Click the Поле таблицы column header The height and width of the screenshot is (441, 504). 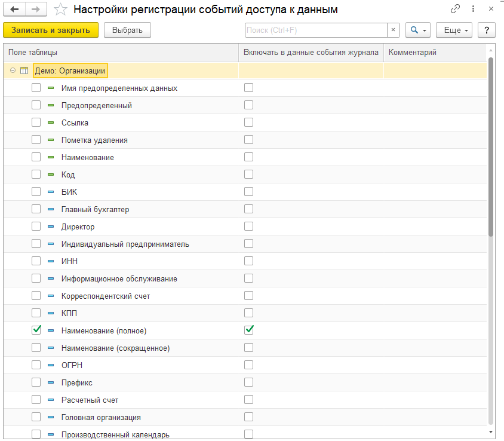[119, 53]
